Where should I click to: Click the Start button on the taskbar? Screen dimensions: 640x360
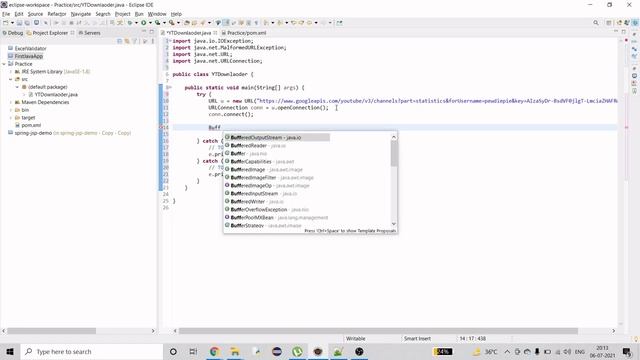point(10,351)
